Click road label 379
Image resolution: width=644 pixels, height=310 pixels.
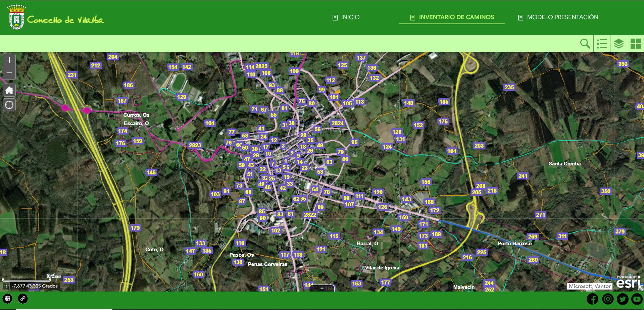click(620, 231)
